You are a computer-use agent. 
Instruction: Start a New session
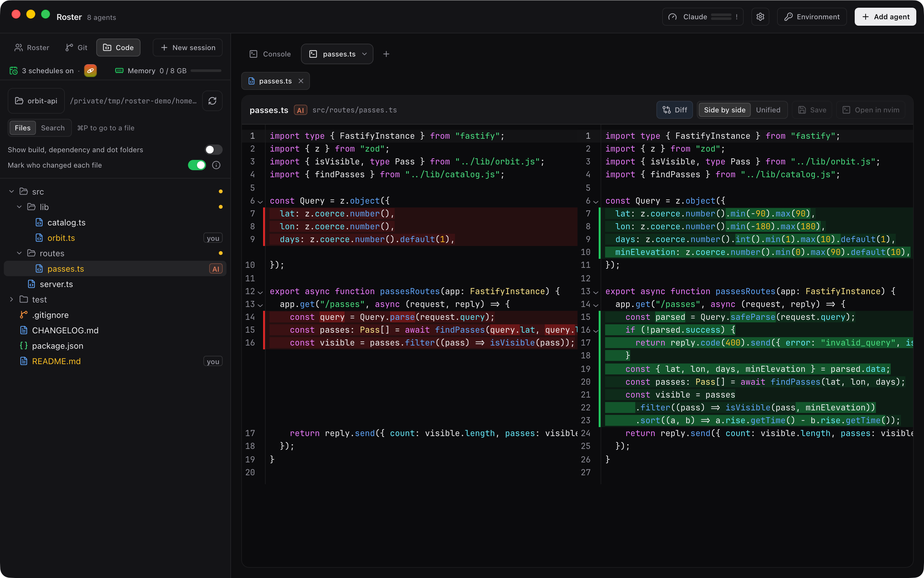pyautogui.click(x=188, y=48)
